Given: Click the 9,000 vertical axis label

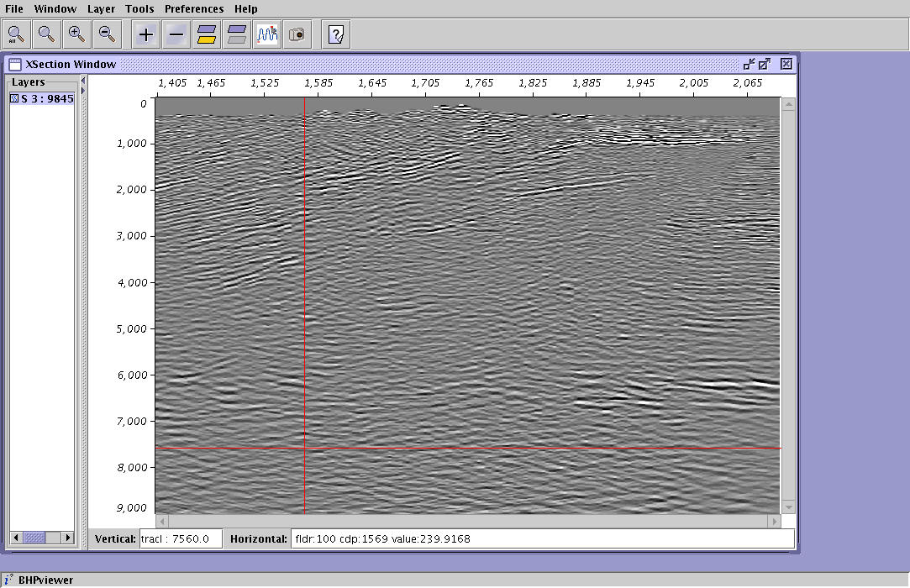Looking at the screenshot, I should [x=132, y=508].
